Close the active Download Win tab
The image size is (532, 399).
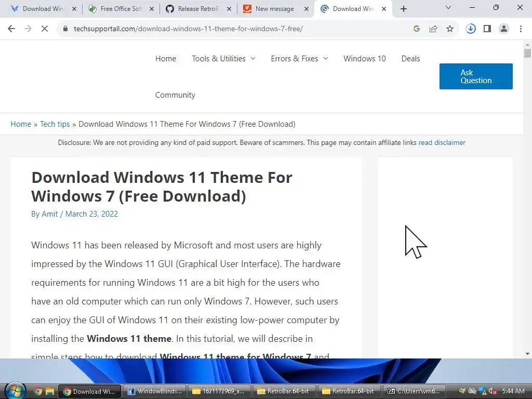[384, 9]
